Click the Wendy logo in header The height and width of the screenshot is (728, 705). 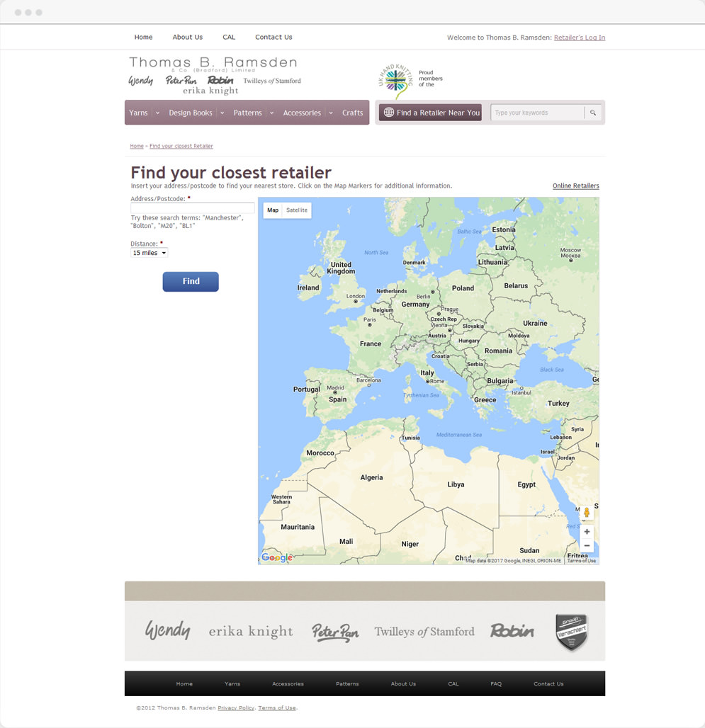(141, 80)
